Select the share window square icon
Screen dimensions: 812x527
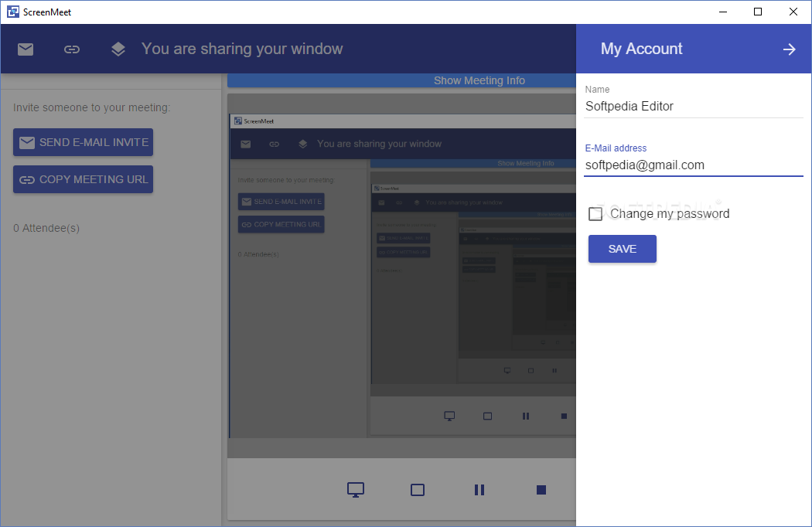[418, 490]
